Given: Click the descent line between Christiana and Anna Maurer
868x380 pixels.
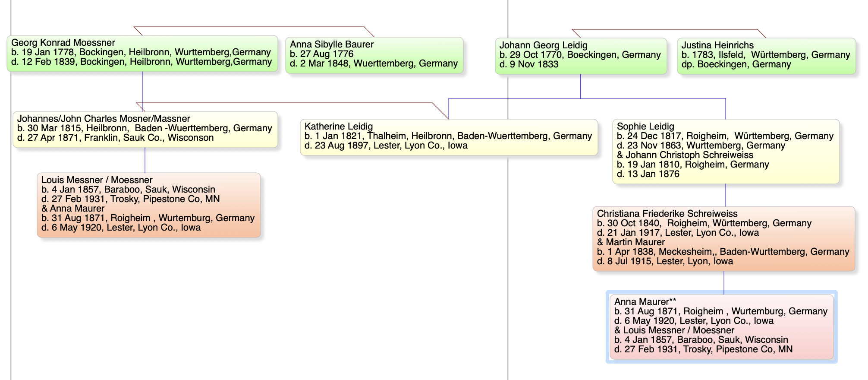Looking at the screenshot, I should tap(724, 282).
